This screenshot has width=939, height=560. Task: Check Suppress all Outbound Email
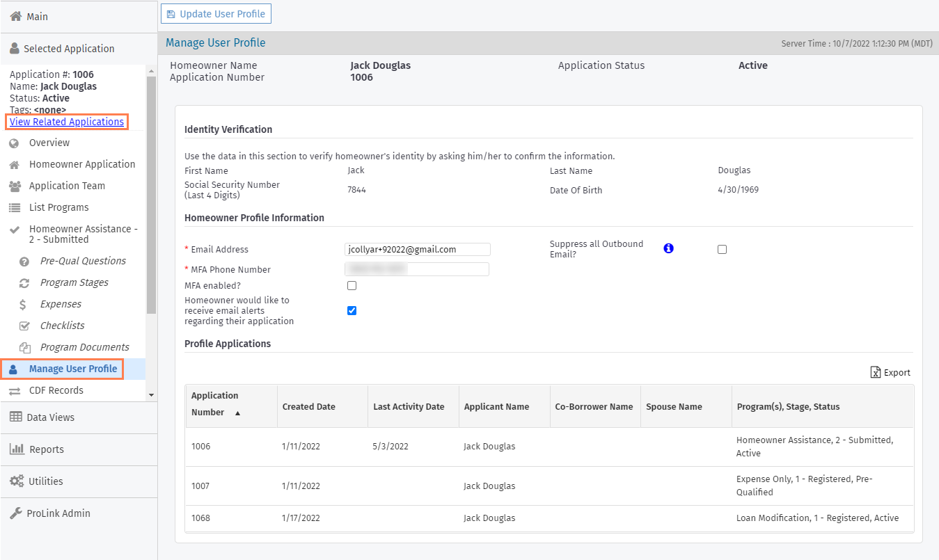(x=722, y=248)
